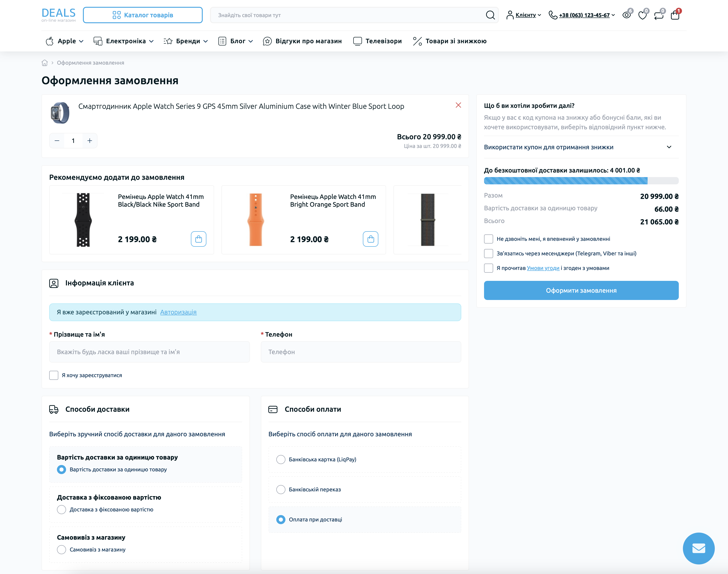This screenshot has width=728, height=574.
Task: Open the wishlist heart icon
Action: (x=643, y=15)
